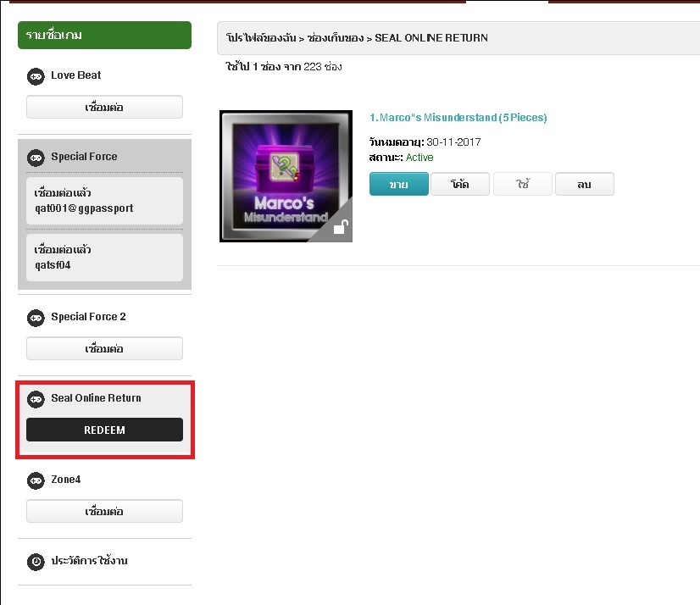Screen dimensions: 700x605
Task: Click the unlock padlock icon on item
Action: point(339,228)
